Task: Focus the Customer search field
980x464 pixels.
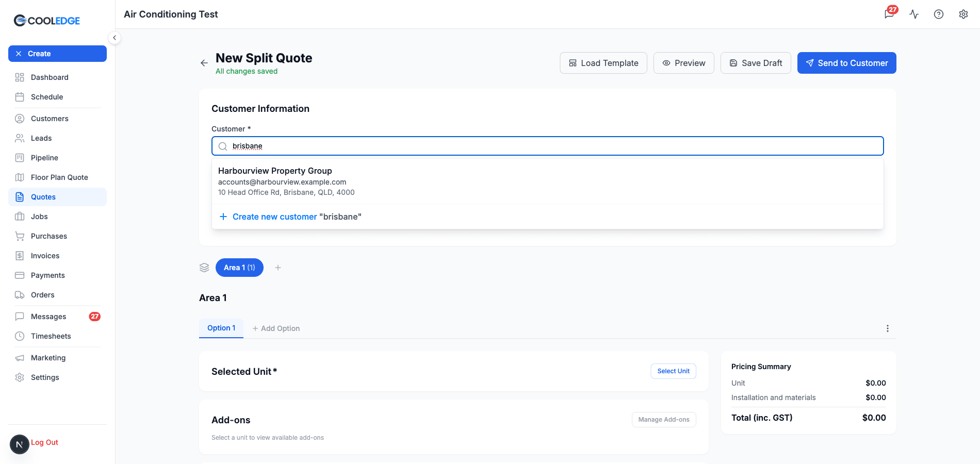Action: click(548, 146)
